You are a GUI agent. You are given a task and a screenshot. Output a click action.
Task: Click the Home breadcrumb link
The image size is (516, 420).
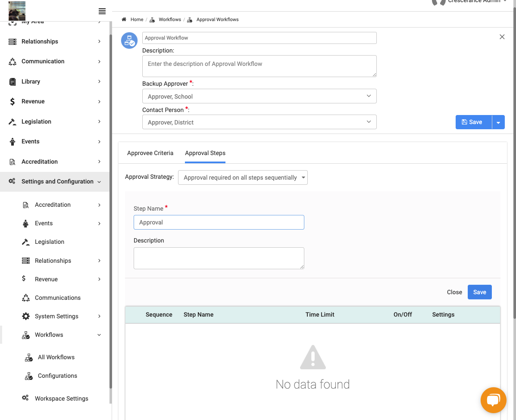pyautogui.click(x=137, y=19)
